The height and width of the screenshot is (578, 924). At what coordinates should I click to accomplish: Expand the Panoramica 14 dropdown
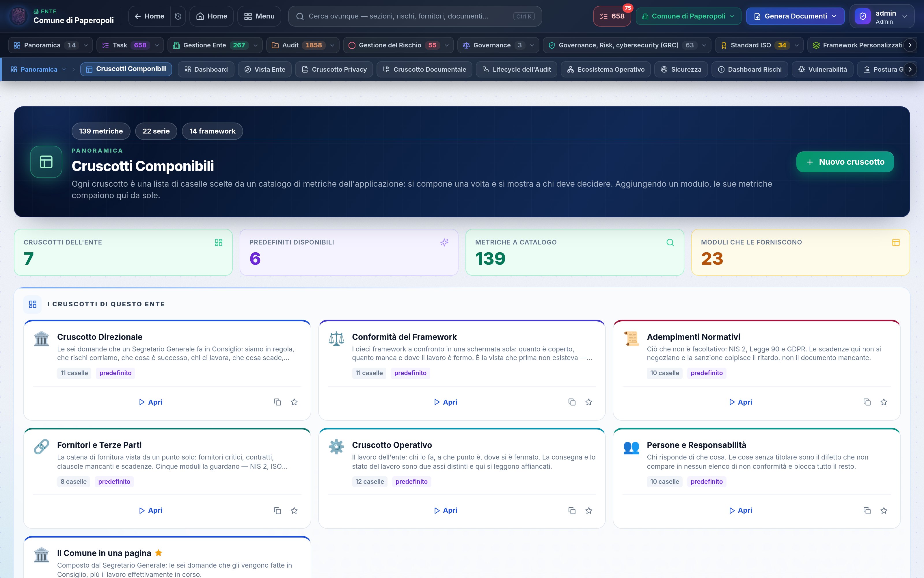click(51, 45)
